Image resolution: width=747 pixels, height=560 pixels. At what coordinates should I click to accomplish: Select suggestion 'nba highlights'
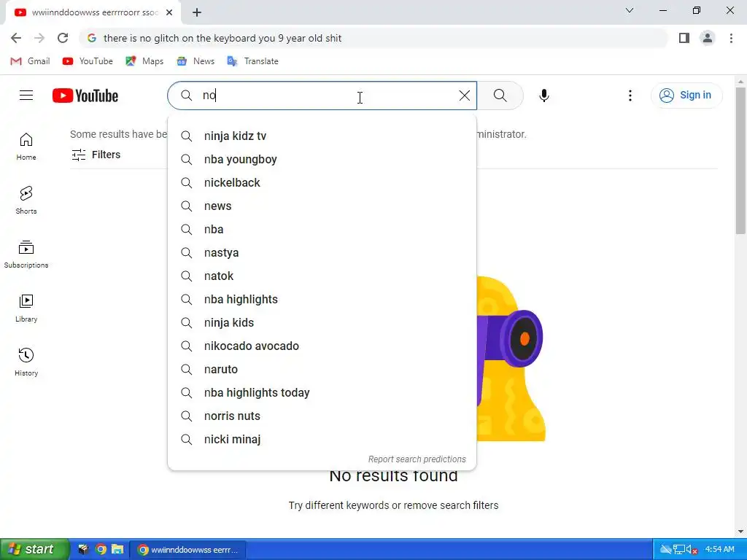(322, 300)
